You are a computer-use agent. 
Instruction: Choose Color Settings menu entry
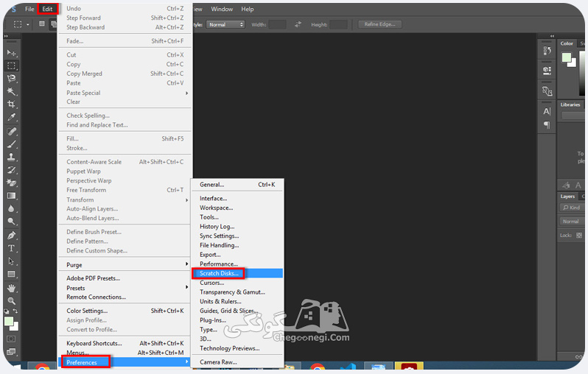coord(125,311)
